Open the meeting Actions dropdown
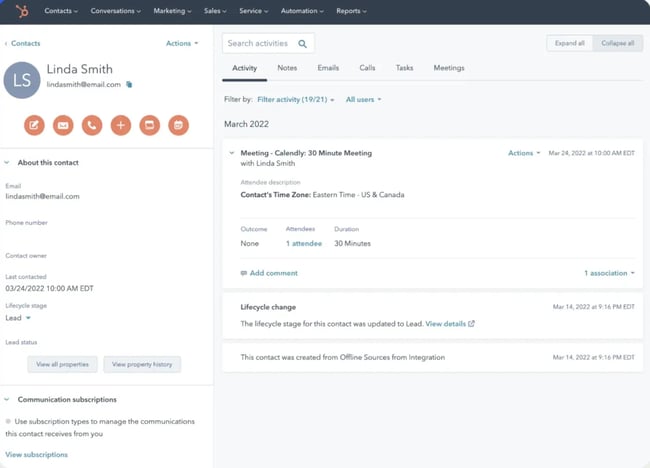The height and width of the screenshot is (468, 650). point(524,153)
